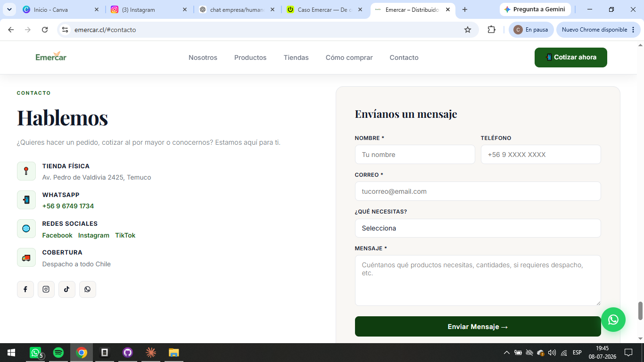Viewport: 644px width, 362px height.
Task: Focus the Teléfono input field
Action: [541, 155]
